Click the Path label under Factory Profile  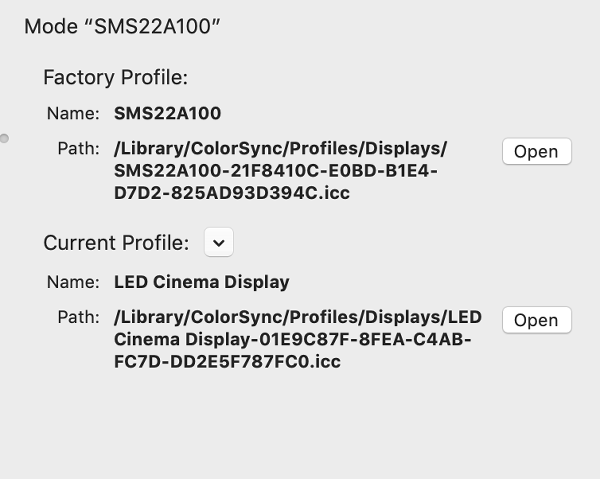pyautogui.click(x=78, y=148)
